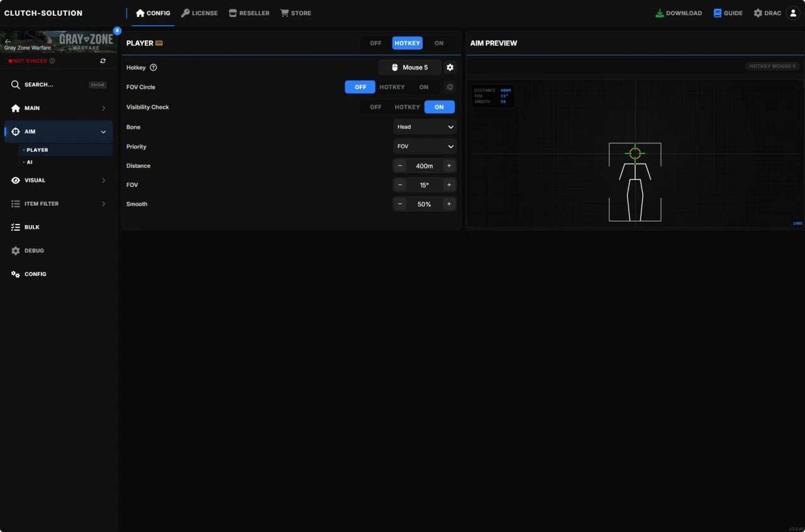
Task: Increase the Smooth value with plus button
Action: pos(449,204)
